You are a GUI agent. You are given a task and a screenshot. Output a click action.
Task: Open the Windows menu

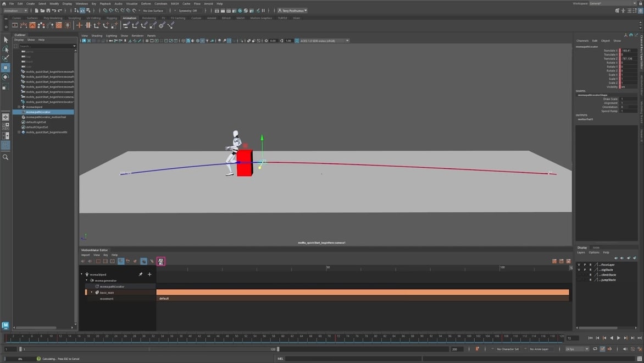pyautogui.click(x=82, y=4)
